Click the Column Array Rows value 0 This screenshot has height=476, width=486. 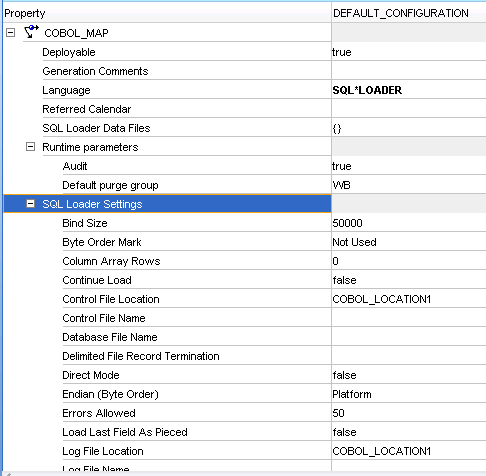click(335, 261)
